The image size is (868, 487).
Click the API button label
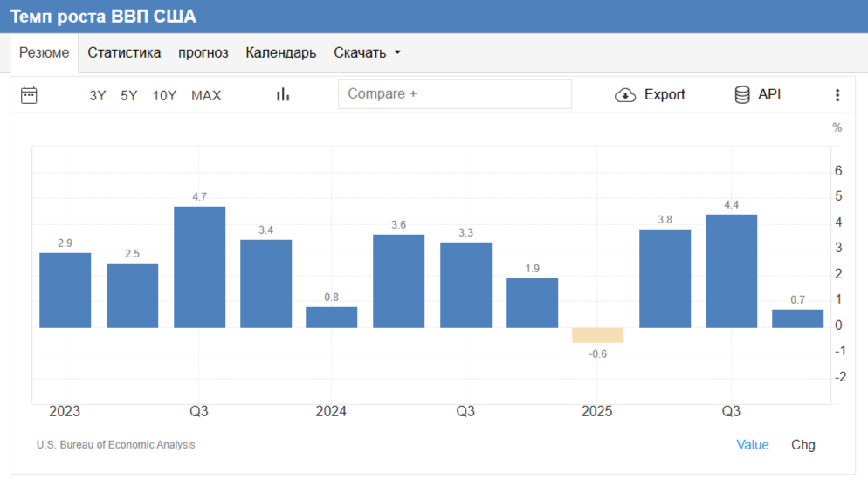(769, 94)
